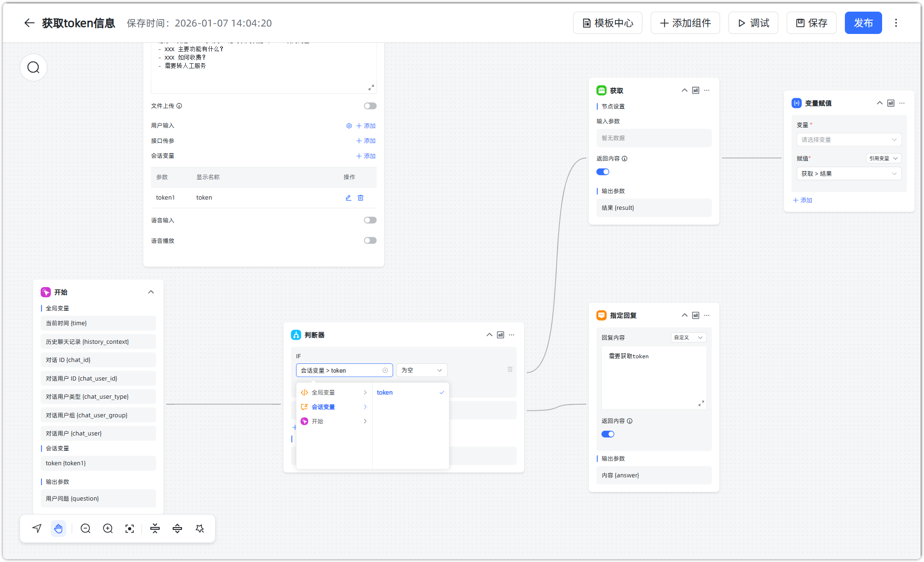The height and width of the screenshot is (562, 924).
Task: Click the 需要获取token reply text area
Action: [654, 377]
